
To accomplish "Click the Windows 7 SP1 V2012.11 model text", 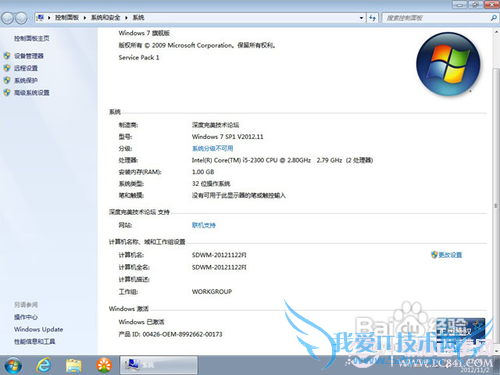I will (227, 137).
